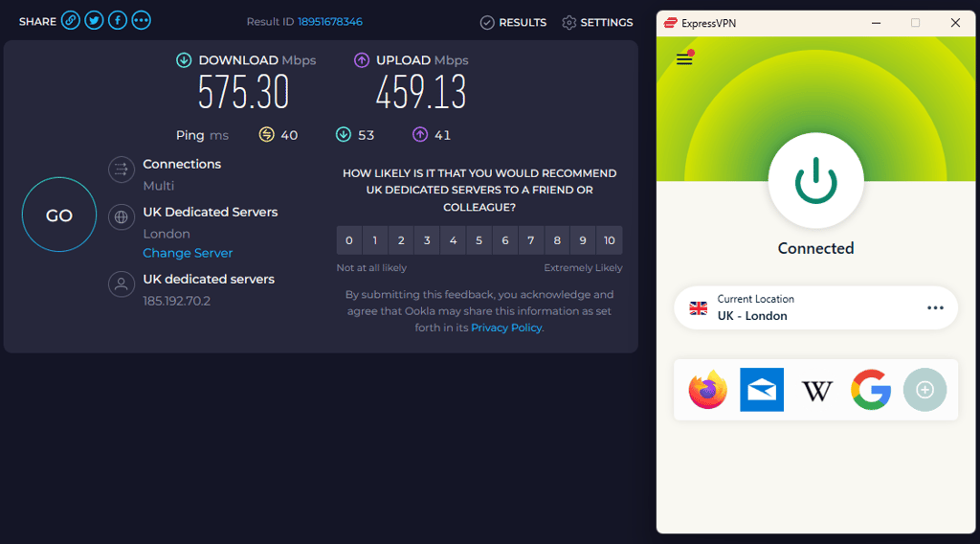Click the upload ping icon
Viewport: 980px width, 544px height.
pos(420,134)
